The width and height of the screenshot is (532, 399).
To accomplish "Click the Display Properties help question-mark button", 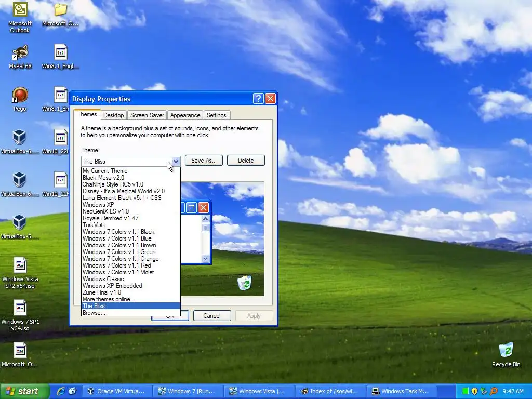I will [x=258, y=98].
